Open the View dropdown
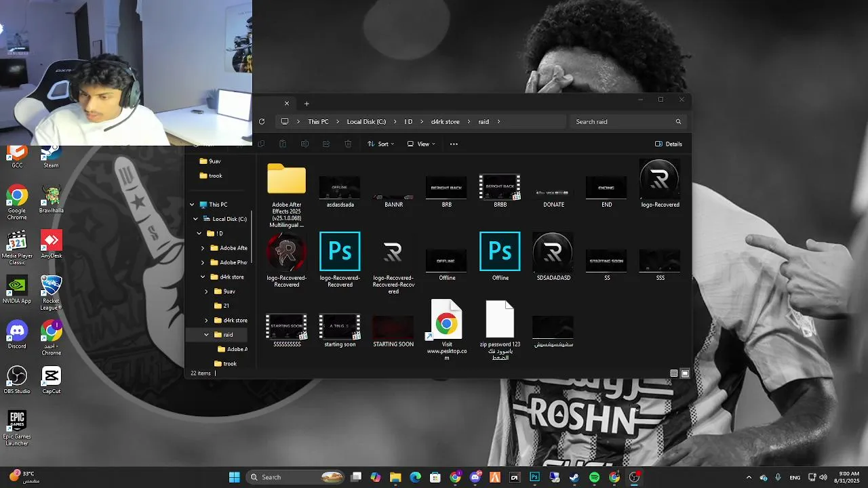This screenshot has height=488, width=868. point(421,144)
